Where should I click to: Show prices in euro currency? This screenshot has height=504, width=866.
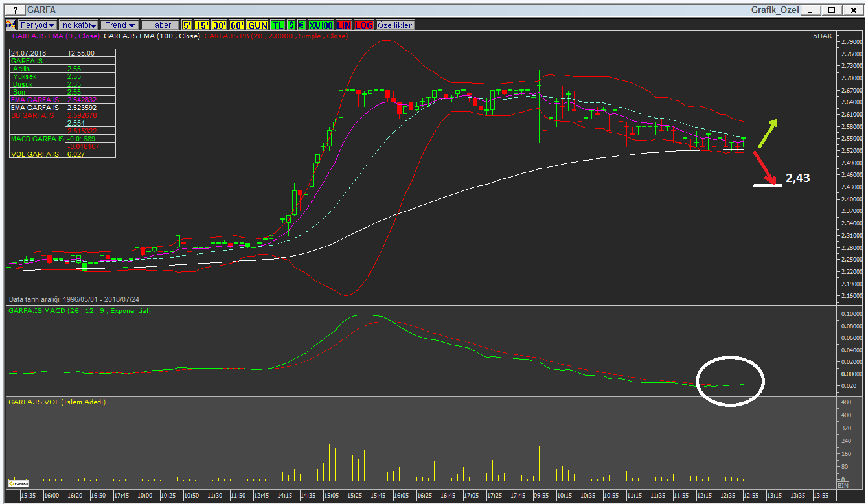click(302, 25)
